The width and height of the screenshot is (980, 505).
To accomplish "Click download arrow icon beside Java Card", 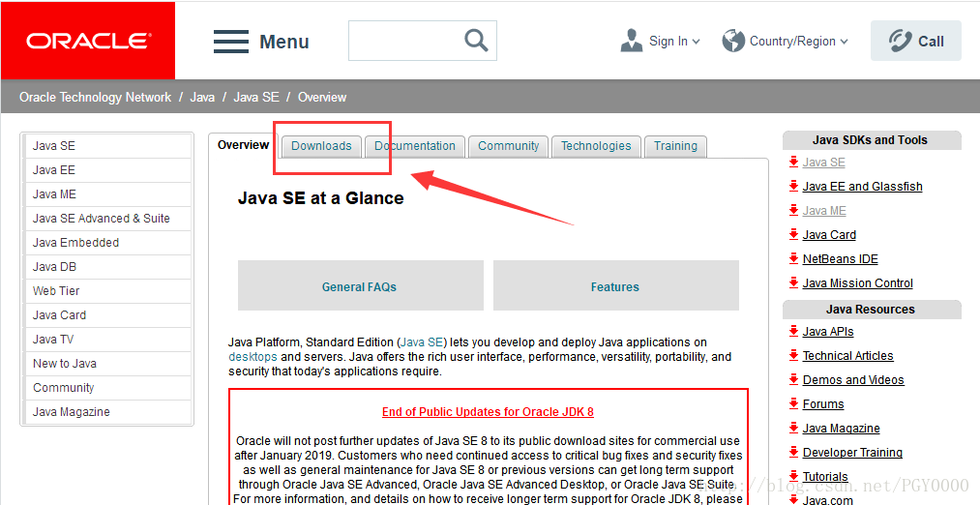I will (x=793, y=235).
